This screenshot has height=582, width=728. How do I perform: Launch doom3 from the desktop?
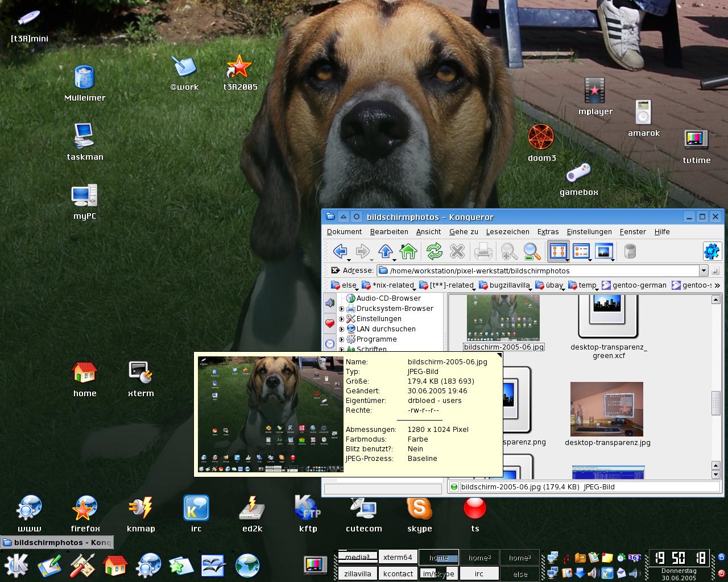[x=541, y=137]
